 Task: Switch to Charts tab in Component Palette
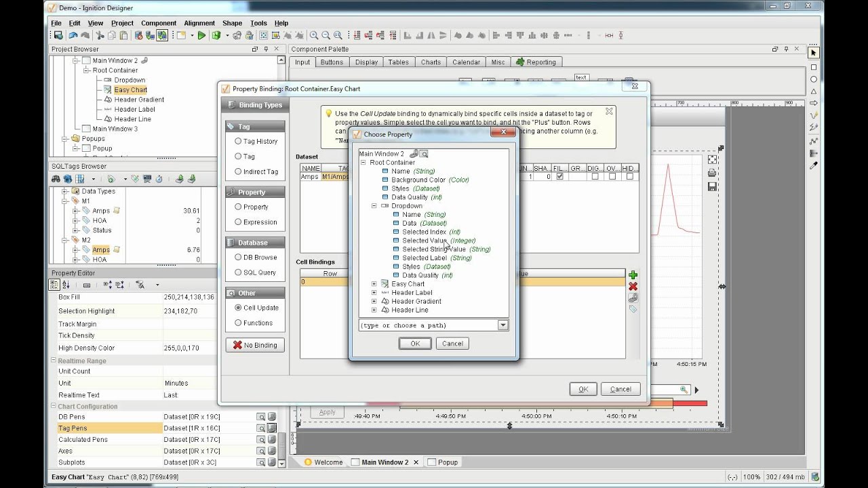[x=431, y=62]
